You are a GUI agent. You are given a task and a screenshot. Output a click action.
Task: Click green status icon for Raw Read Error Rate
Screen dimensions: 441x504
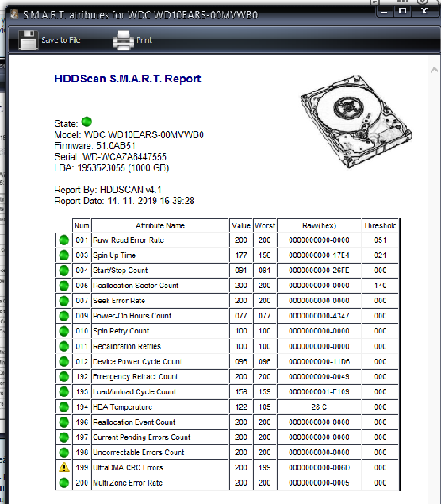click(64, 240)
